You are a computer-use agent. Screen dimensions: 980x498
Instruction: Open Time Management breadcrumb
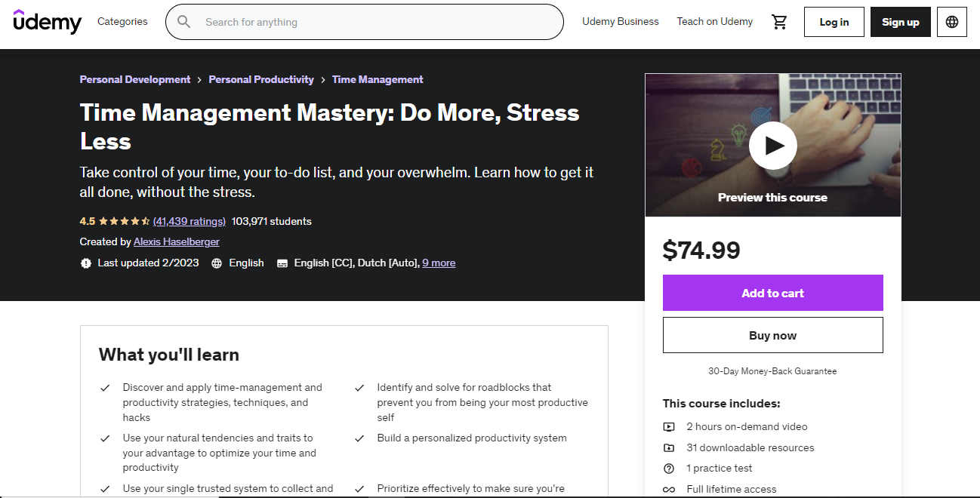378,79
